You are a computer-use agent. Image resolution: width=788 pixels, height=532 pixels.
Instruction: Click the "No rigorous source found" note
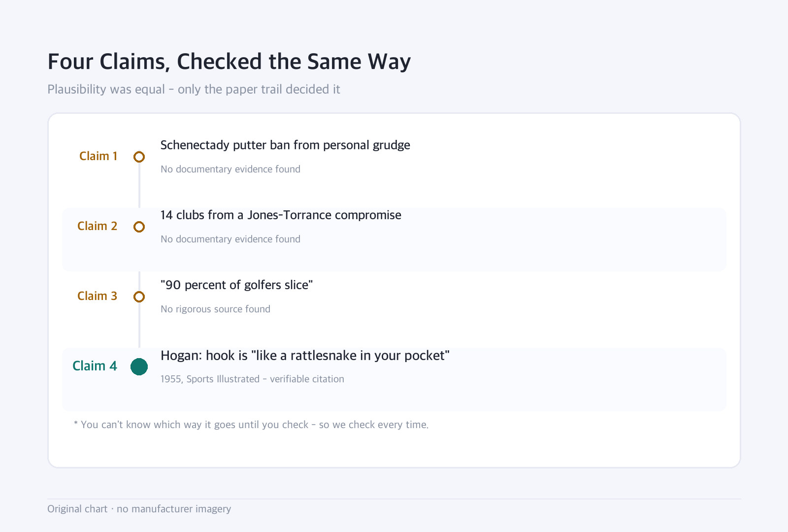point(215,309)
